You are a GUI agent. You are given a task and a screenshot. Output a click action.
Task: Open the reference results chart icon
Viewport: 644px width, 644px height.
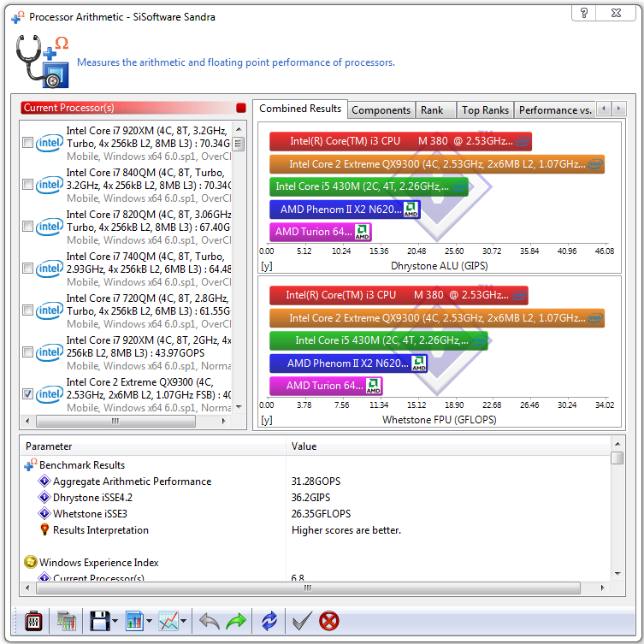pos(66,621)
